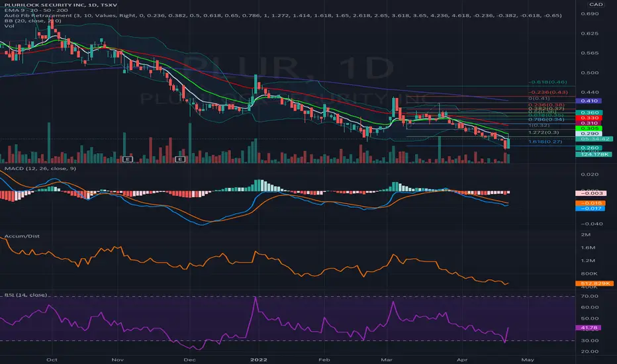
Task: Click the 05:34:42 countdown label
Action: [594, 139]
